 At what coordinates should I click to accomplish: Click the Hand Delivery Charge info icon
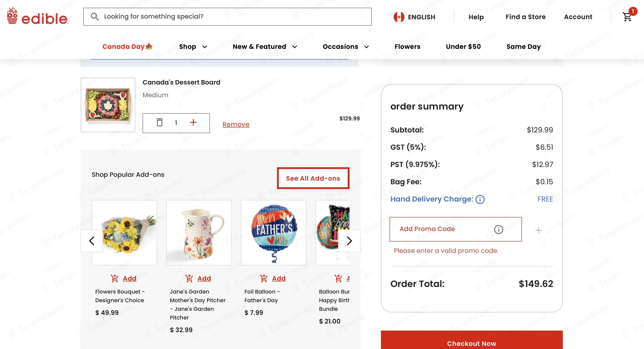click(480, 199)
